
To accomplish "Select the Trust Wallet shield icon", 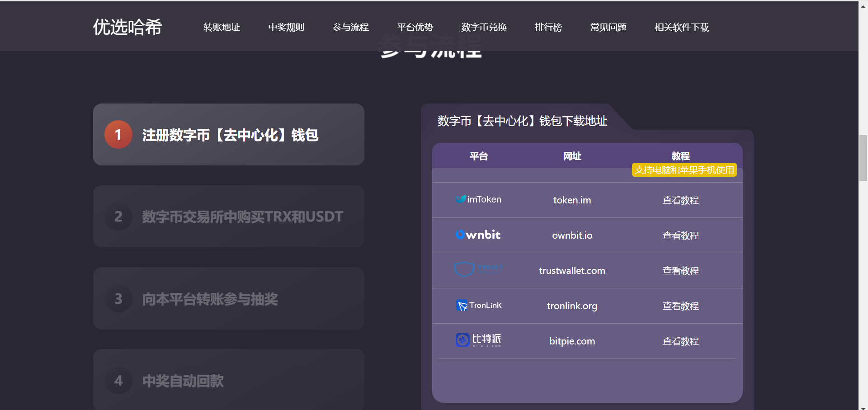I will tap(464, 270).
